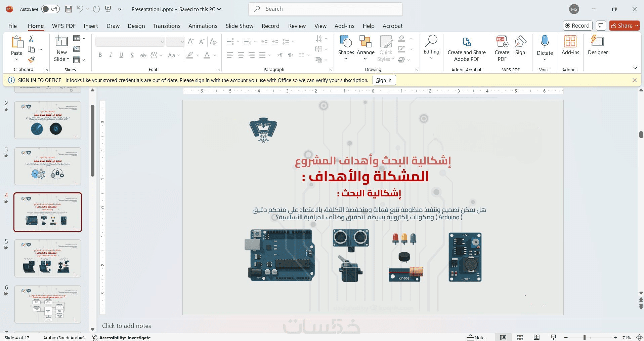Click the Sign In button

coord(384,80)
